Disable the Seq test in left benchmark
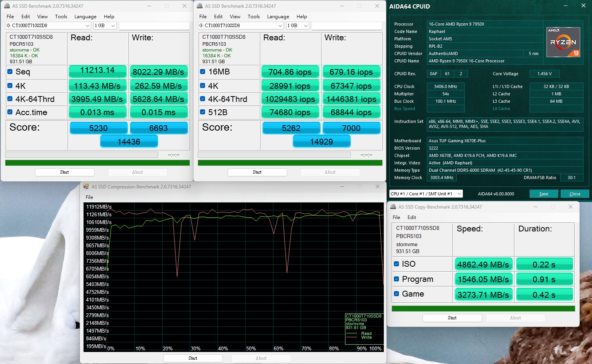This screenshot has width=592, height=364. 9,71
